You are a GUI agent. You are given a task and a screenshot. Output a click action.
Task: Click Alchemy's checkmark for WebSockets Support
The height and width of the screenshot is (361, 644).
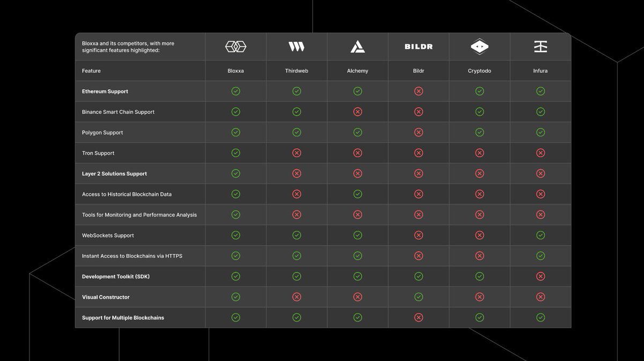(x=357, y=235)
